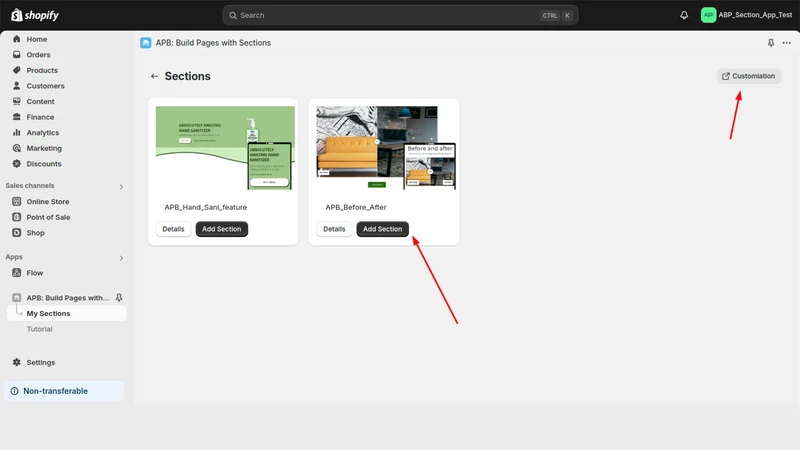Add Section for APB_Before_After
The width and height of the screenshot is (800, 450).
tap(382, 229)
